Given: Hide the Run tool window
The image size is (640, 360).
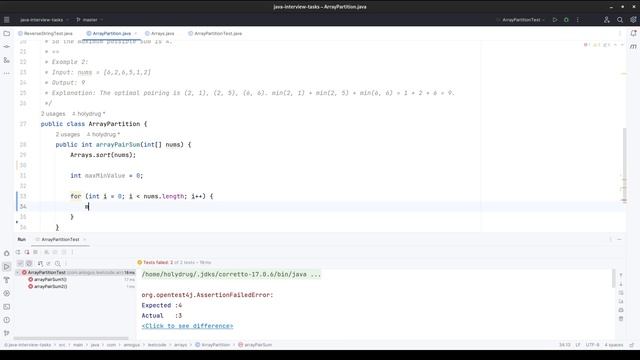Looking at the screenshot, I should pos(620,240).
